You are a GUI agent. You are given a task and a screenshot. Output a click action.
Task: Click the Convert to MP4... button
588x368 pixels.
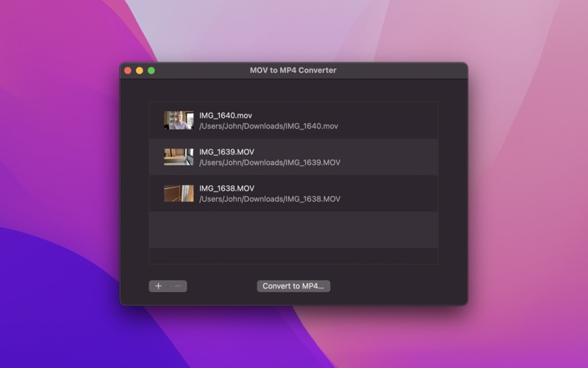(x=293, y=286)
